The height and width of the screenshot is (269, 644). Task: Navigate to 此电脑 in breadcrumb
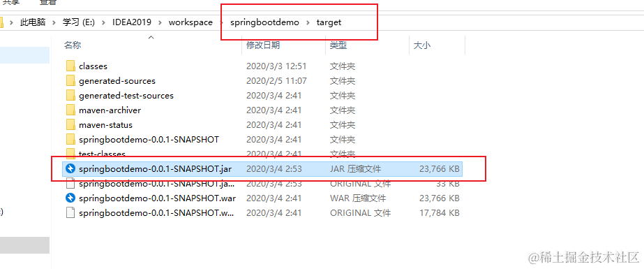click(x=33, y=22)
